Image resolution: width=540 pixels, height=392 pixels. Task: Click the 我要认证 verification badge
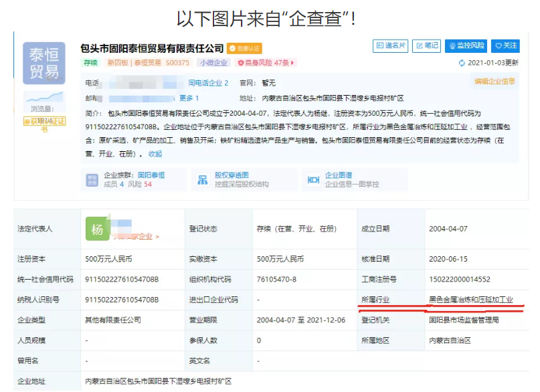pos(246,47)
